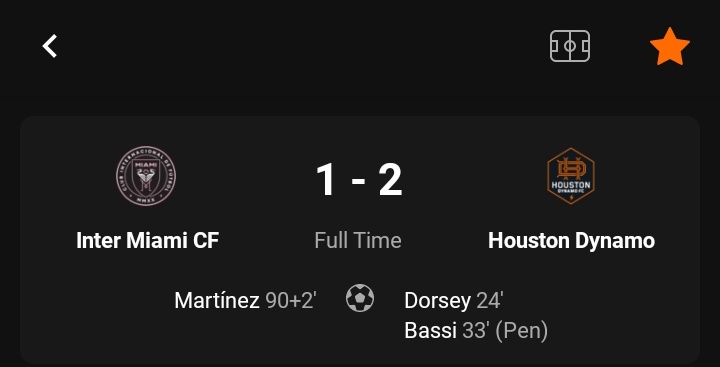Tap the 33' (Pen) goal detail
The image size is (720, 367).
click(505, 331)
